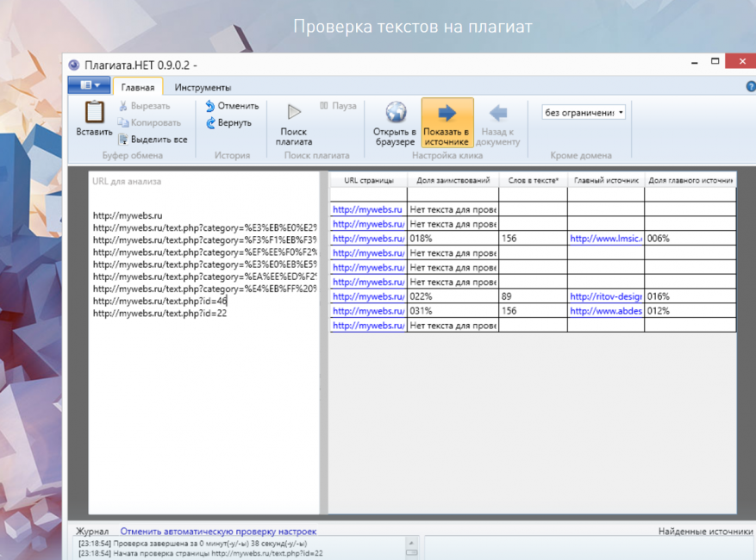Open the без ограничения domain dropdown
The width and height of the screenshot is (756, 560).
click(x=584, y=112)
